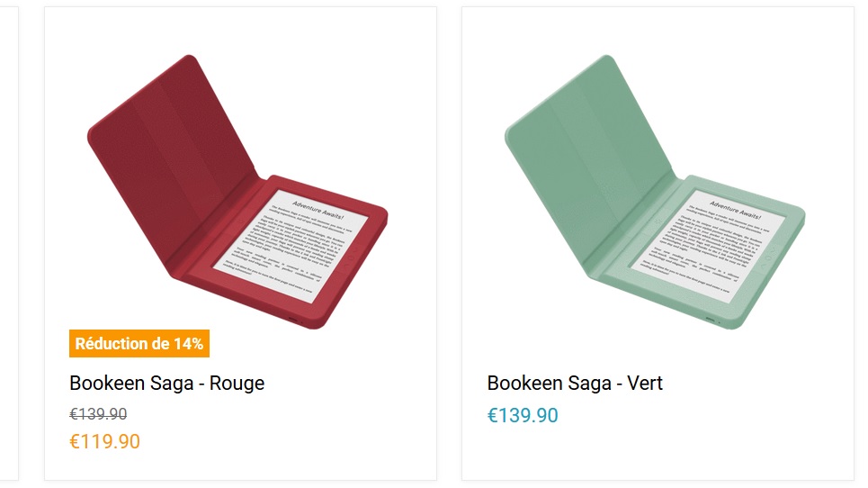
Task: Click the small buttons on green reader's left bezel
Action: tap(659, 221)
